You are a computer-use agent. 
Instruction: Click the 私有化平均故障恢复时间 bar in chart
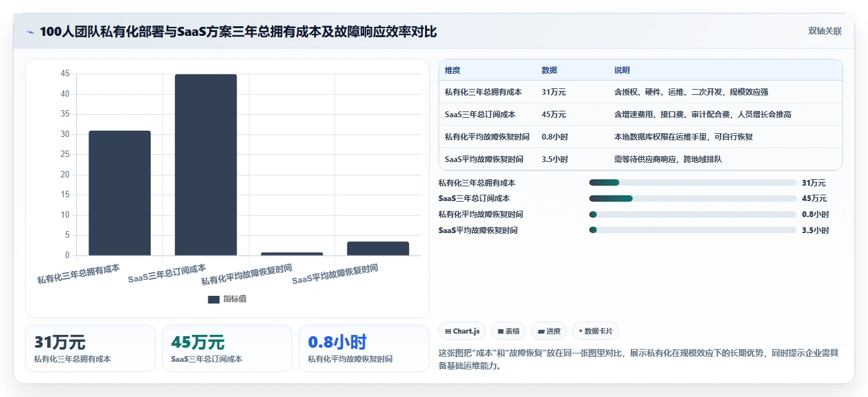click(x=292, y=254)
